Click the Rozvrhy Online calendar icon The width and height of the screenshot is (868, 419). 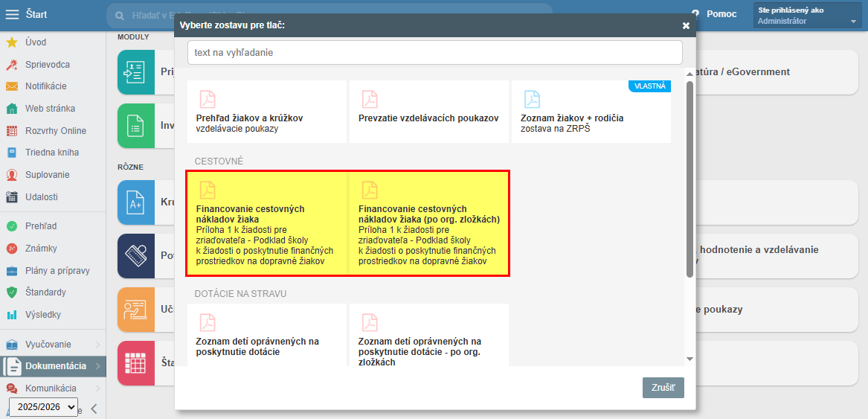point(12,131)
